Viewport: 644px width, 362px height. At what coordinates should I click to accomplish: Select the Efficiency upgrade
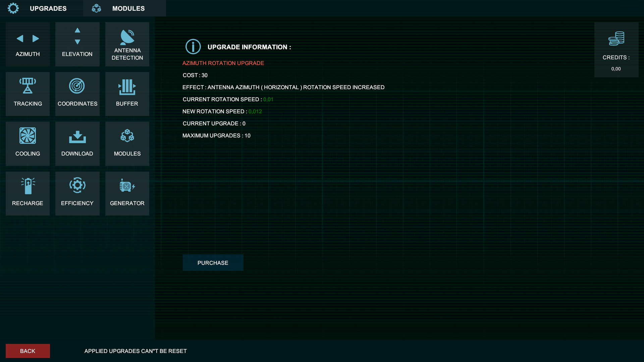[77, 193]
